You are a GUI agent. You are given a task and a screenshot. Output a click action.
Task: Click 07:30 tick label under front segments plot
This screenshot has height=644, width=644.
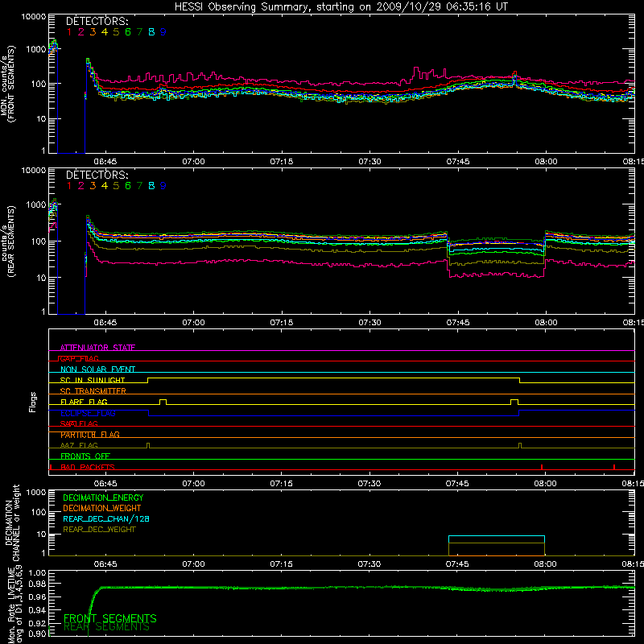[x=369, y=162]
